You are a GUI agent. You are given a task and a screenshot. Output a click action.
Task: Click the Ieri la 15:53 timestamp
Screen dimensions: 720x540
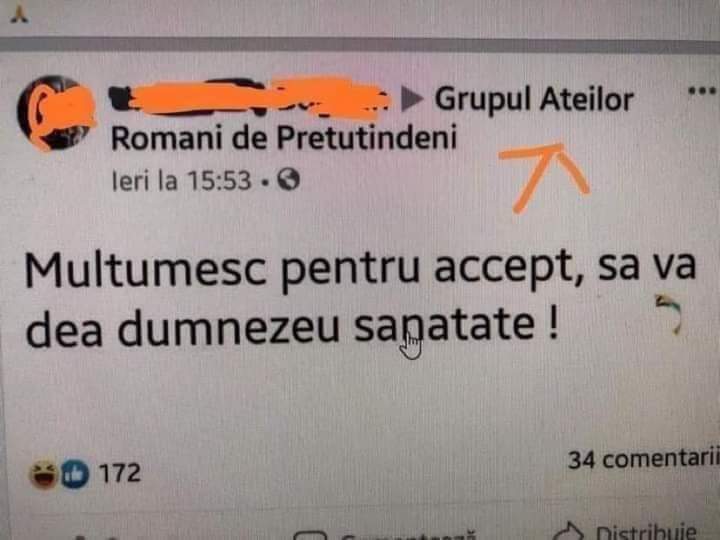pos(182,180)
